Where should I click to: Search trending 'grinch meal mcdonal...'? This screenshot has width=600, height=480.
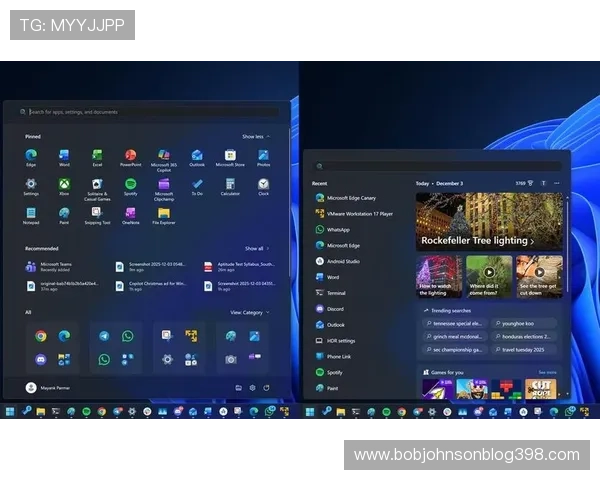click(455, 336)
